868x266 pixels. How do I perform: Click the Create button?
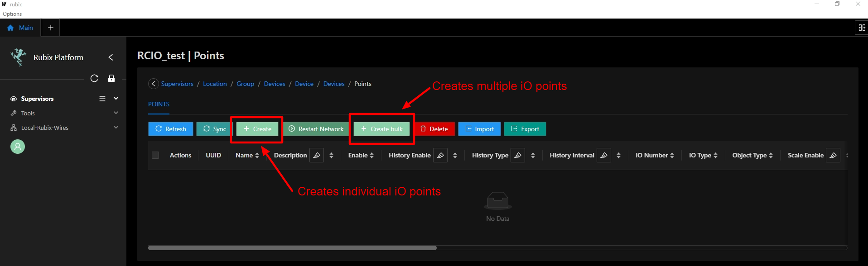257,129
